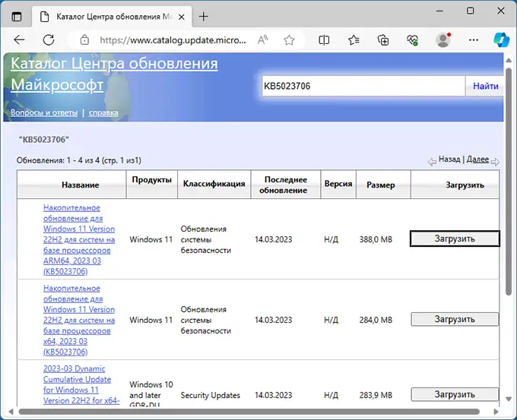
Task: Open the 2023-03 Dynamic Cumulative Update link
Action: coord(81,384)
